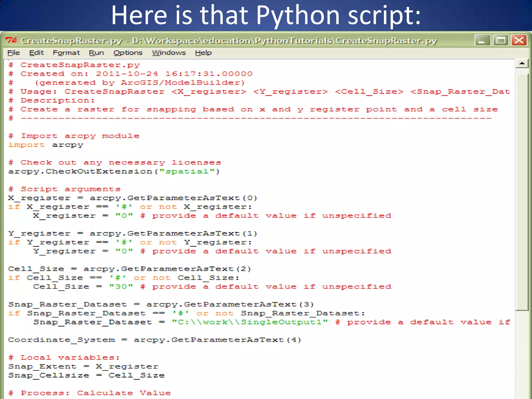The width and height of the screenshot is (532, 399).
Task: Click the line 'import arcpy'
Action: (46, 145)
